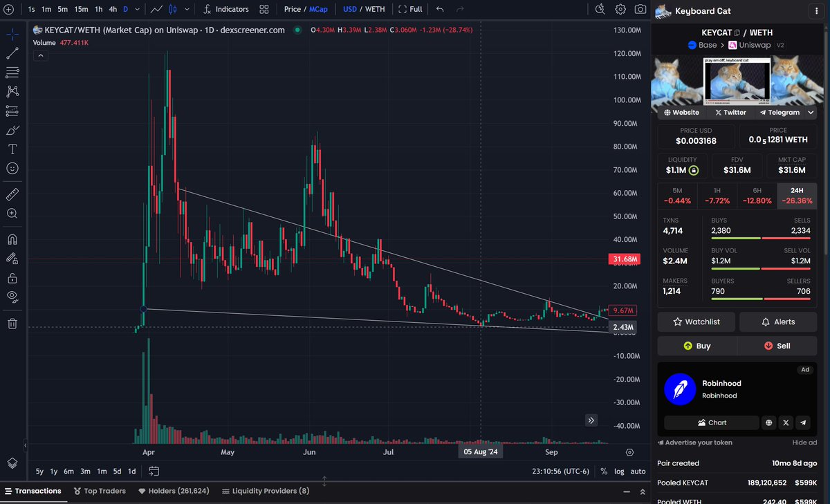Open the forecasting and measurement tools
The width and height of the screenshot is (830, 504).
pos(12,111)
